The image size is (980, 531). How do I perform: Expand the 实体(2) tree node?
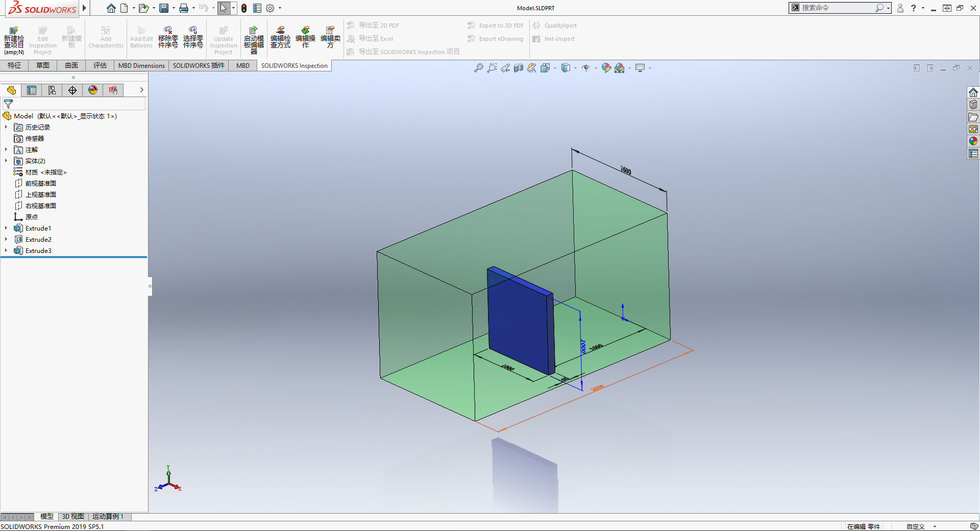[6, 161]
